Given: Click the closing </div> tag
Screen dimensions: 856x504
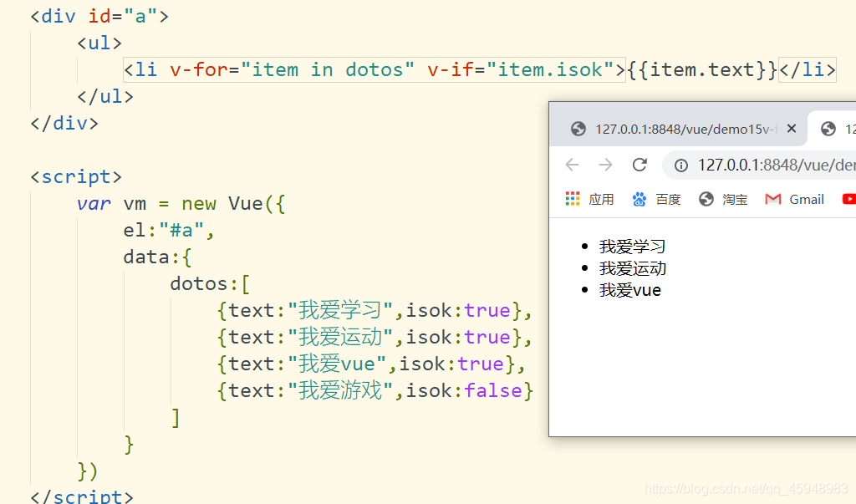Looking at the screenshot, I should click(x=64, y=124).
